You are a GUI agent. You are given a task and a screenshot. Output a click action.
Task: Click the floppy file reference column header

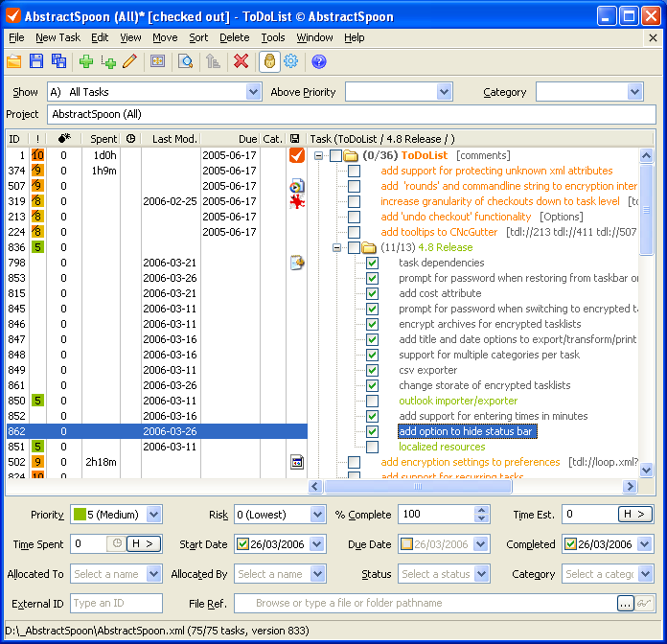[x=294, y=139]
